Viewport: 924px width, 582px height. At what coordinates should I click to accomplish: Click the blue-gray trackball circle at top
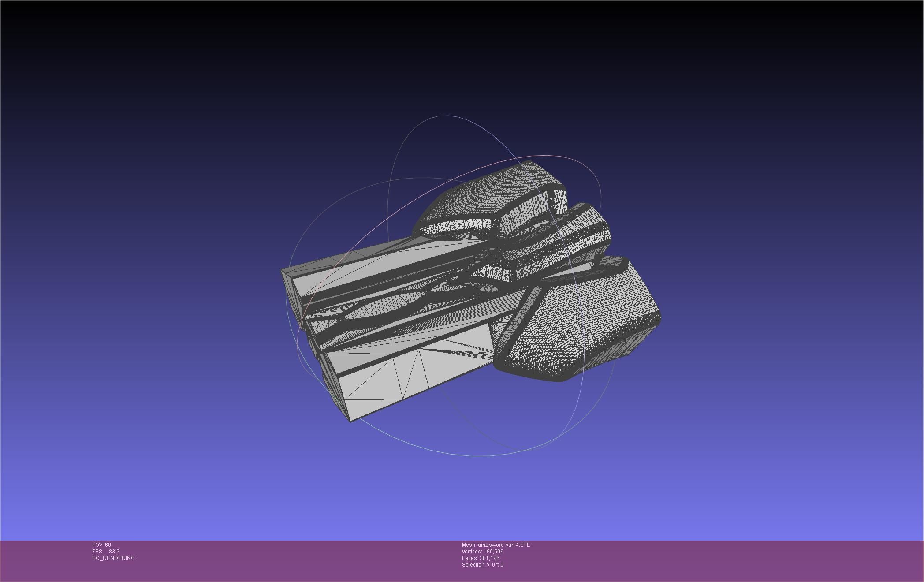(x=445, y=116)
